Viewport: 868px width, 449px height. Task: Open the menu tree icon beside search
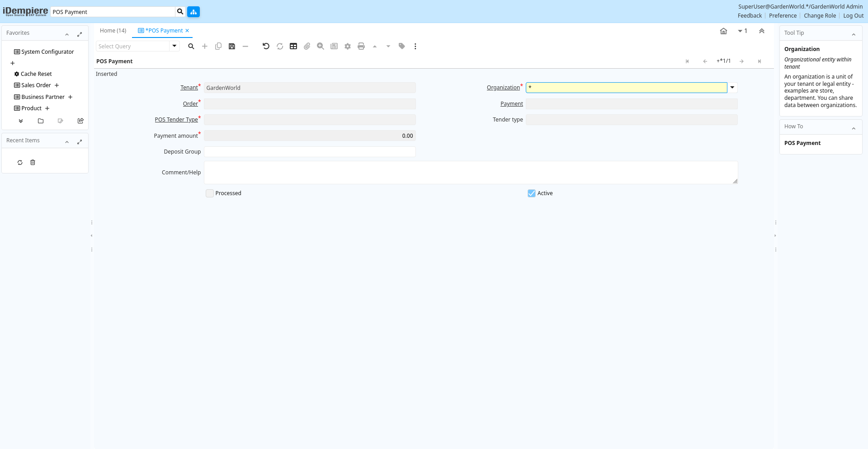point(193,12)
